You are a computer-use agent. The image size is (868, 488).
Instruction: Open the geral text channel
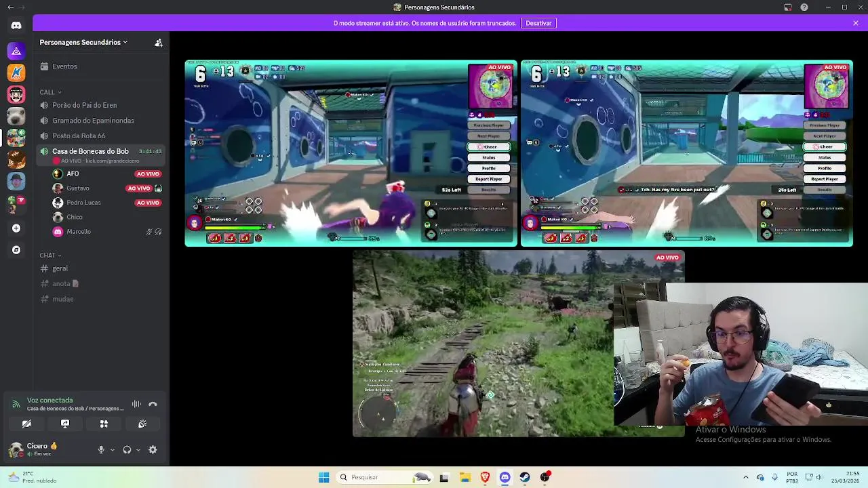tap(100, 268)
